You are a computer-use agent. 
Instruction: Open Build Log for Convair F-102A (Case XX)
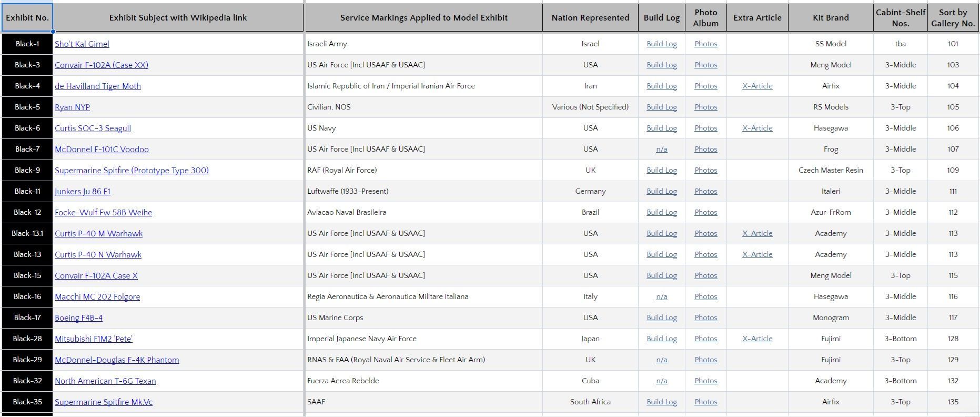(662, 65)
